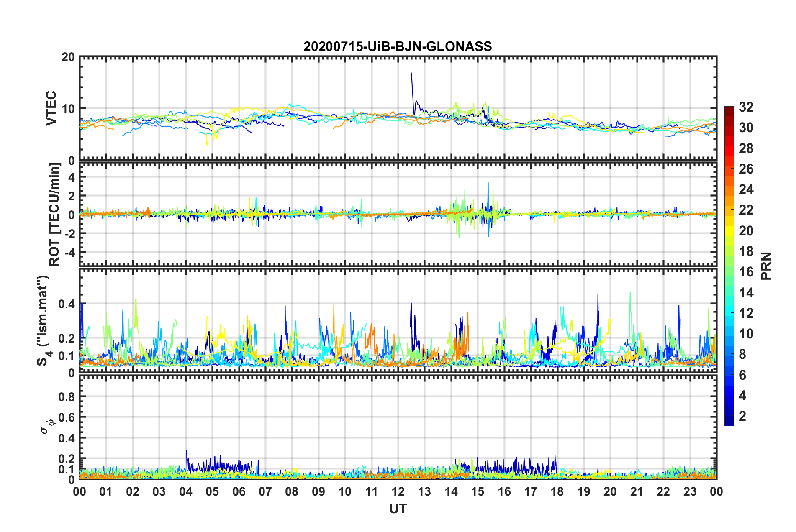Click sigma phi axis tick label 0.8
This screenshot has height=532, width=796.
[x=67, y=396]
